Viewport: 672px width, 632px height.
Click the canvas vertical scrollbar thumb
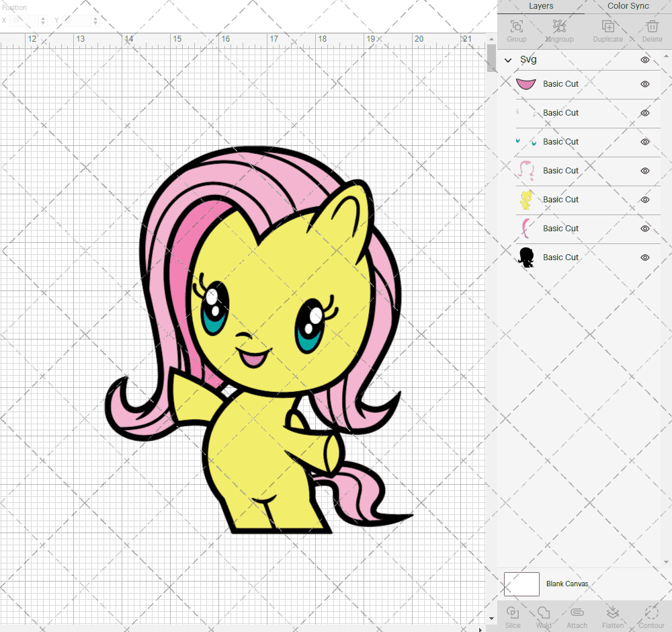coord(491,57)
